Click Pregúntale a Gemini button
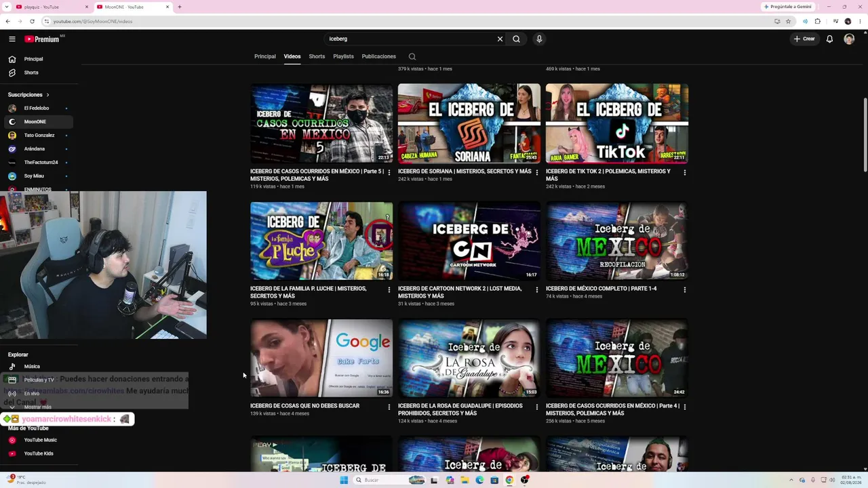Screen dimensions: 868x488 click(787, 7)
